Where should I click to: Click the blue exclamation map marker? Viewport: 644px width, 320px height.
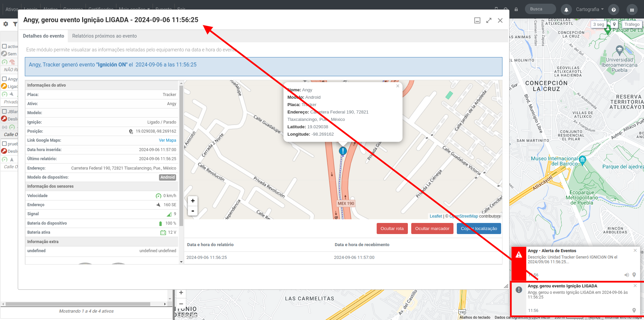pyautogui.click(x=342, y=151)
